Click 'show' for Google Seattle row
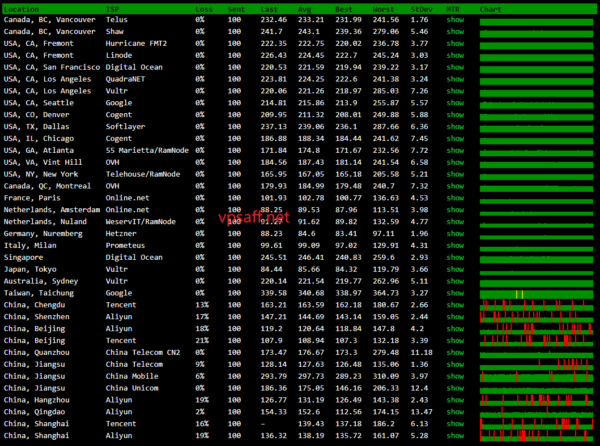Screen dimensions: 600x446 pyautogui.click(x=455, y=103)
